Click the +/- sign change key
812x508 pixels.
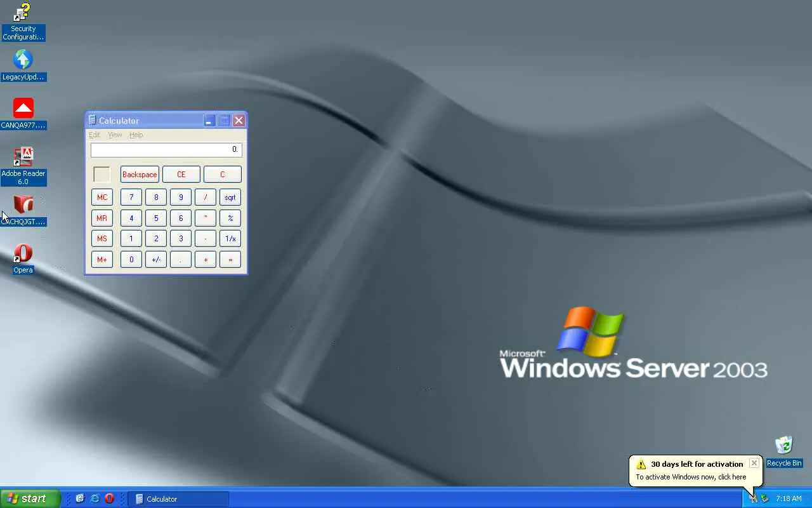point(156,260)
